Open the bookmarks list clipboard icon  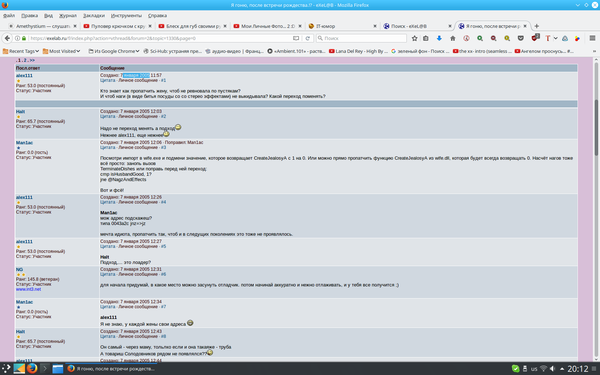click(426, 38)
